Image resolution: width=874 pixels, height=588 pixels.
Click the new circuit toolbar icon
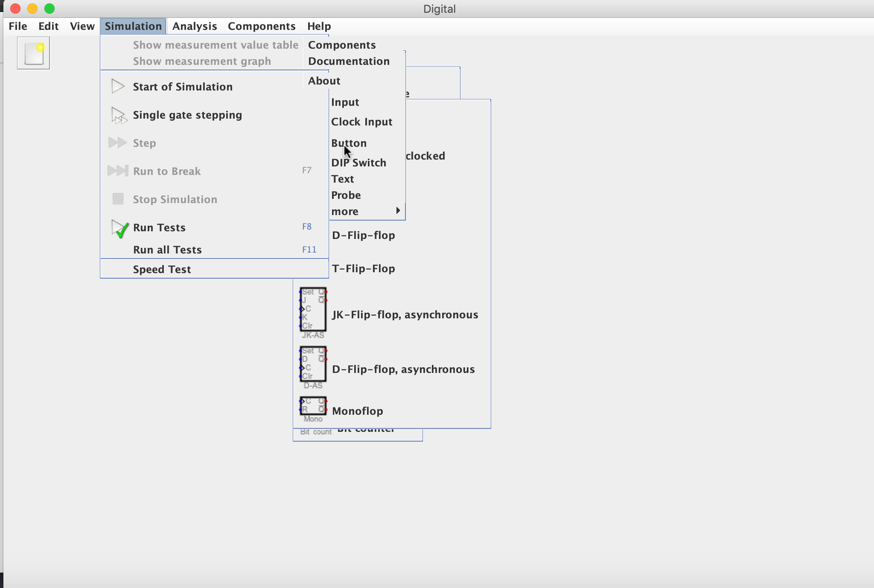pyautogui.click(x=33, y=52)
